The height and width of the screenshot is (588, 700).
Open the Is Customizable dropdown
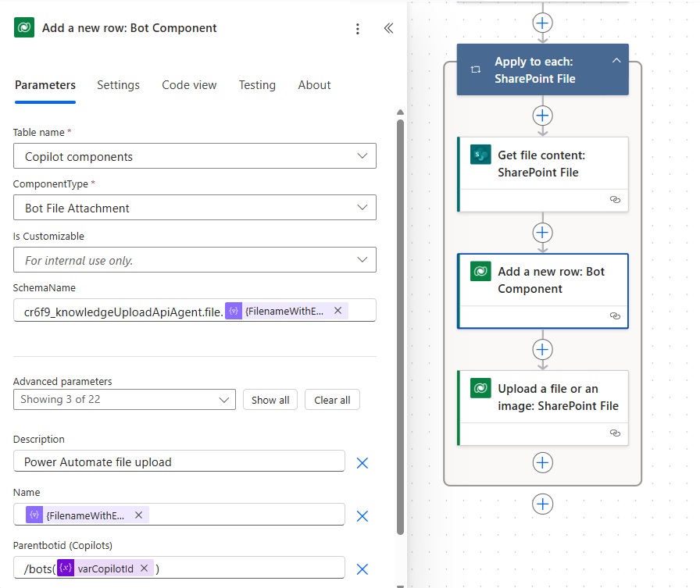pyautogui.click(x=195, y=260)
